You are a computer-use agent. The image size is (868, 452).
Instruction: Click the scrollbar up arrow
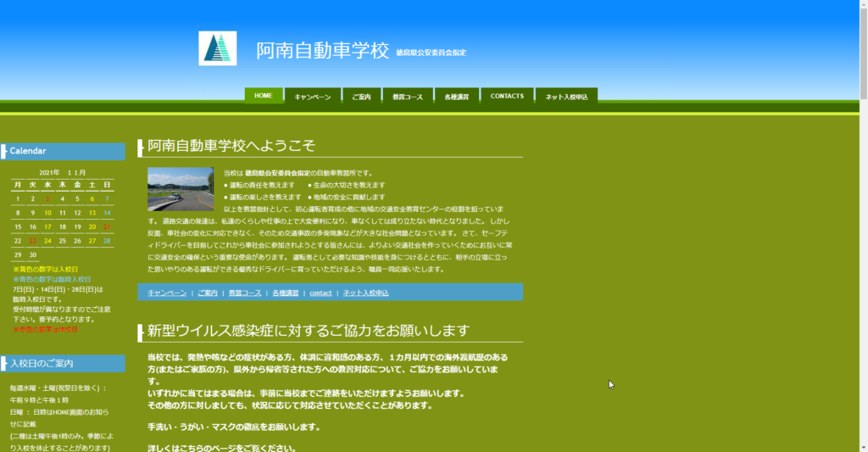(x=863, y=5)
